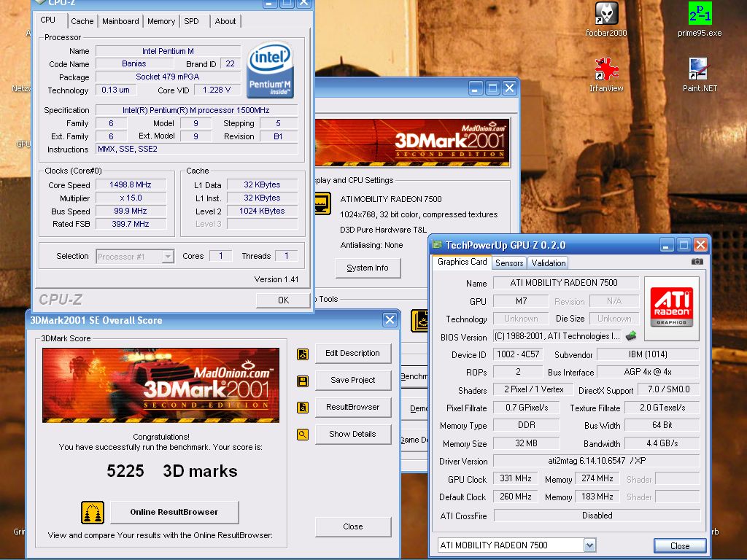Click the Save Project floppy icon

click(x=303, y=381)
